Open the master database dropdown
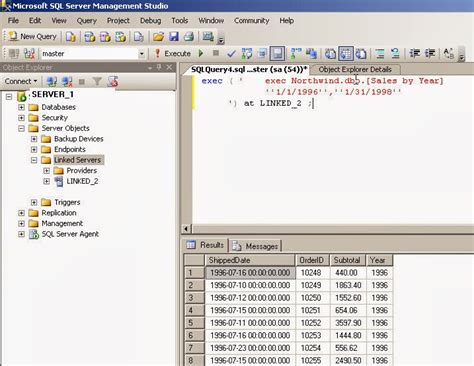Viewport: 474px width, 366px height. 142,54
